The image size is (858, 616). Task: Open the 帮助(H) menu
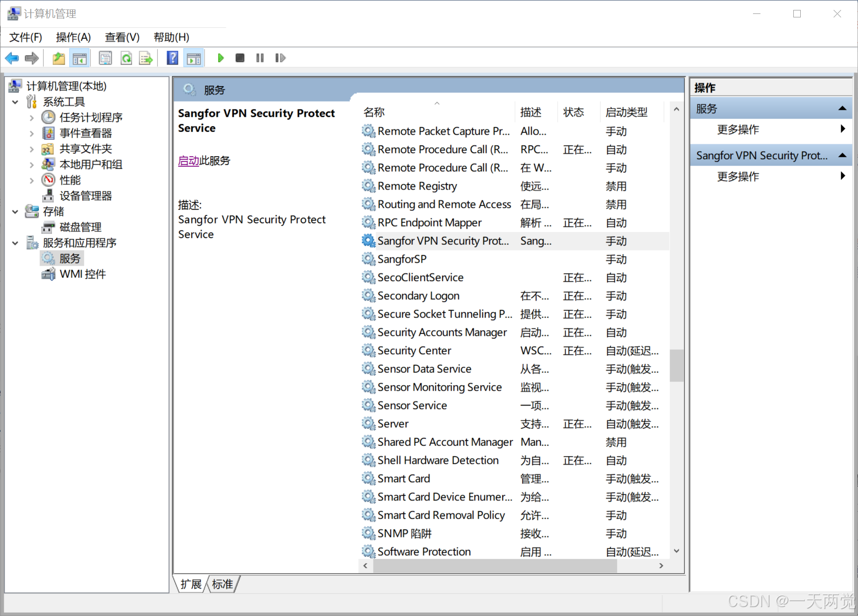pos(172,37)
